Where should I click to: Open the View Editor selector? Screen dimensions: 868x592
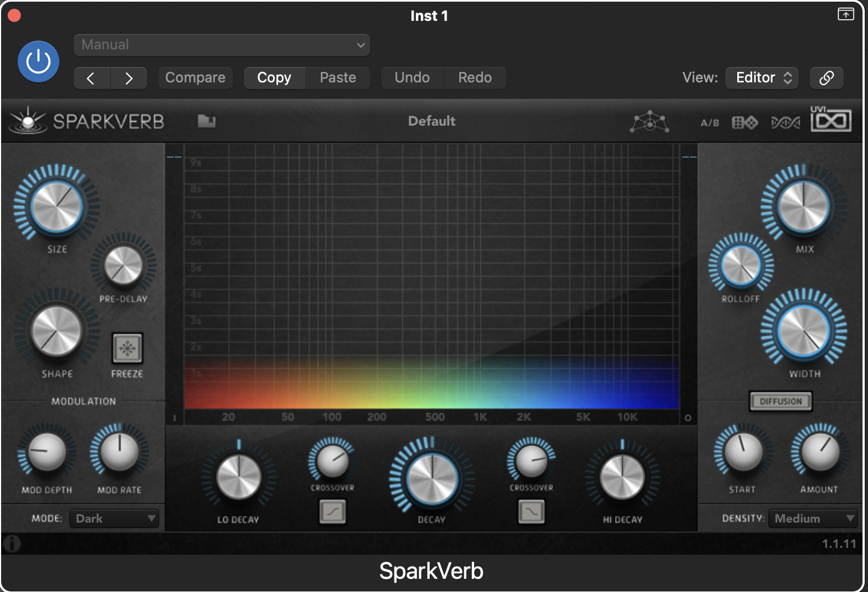[x=762, y=77]
